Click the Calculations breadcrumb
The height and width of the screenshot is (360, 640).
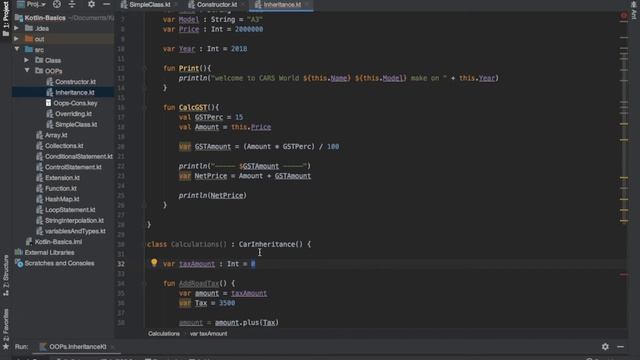[x=164, y=333]
